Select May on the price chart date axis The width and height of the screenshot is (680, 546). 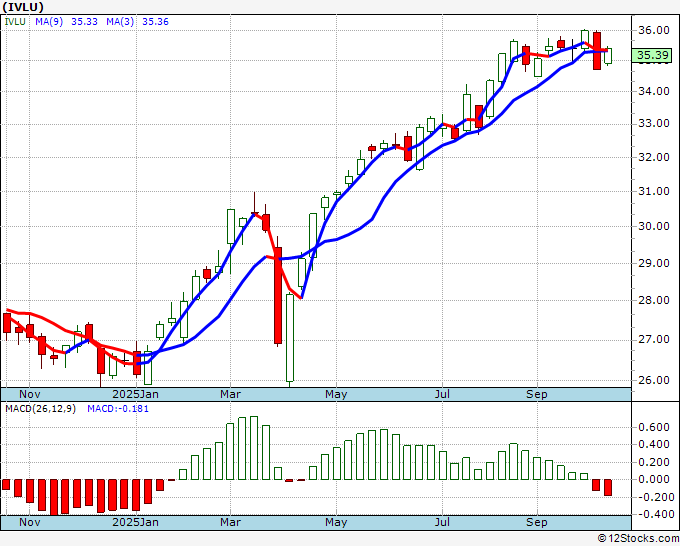coord(336,394)
